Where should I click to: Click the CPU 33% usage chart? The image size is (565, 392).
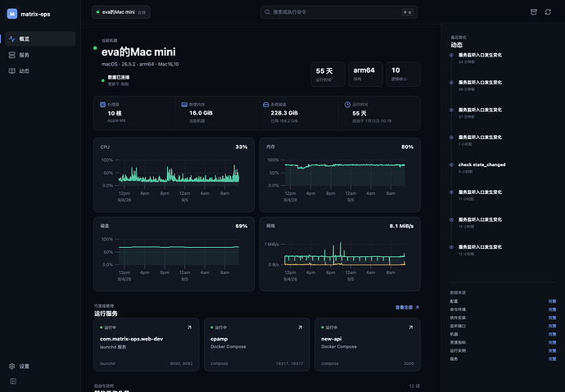pyautogui.click(x=174, y=174)
